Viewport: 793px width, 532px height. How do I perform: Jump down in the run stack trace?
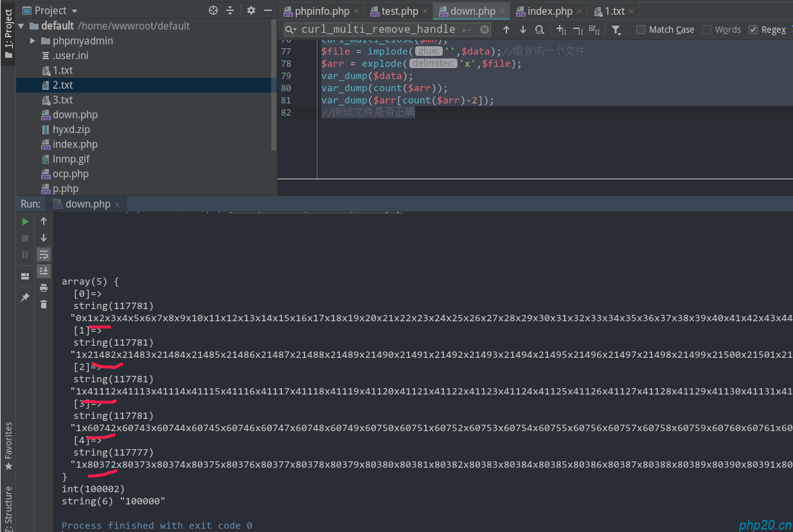point(44,238)
